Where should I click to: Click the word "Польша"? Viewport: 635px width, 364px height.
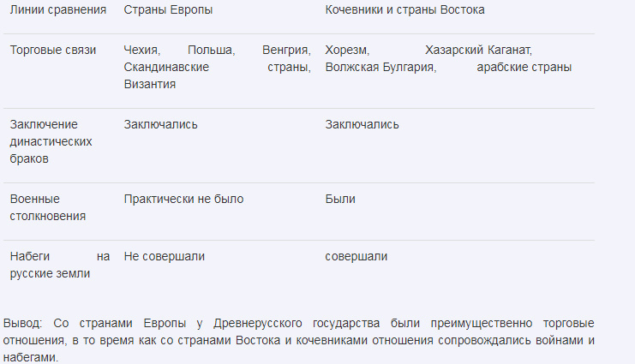click(x=209, y=51)
